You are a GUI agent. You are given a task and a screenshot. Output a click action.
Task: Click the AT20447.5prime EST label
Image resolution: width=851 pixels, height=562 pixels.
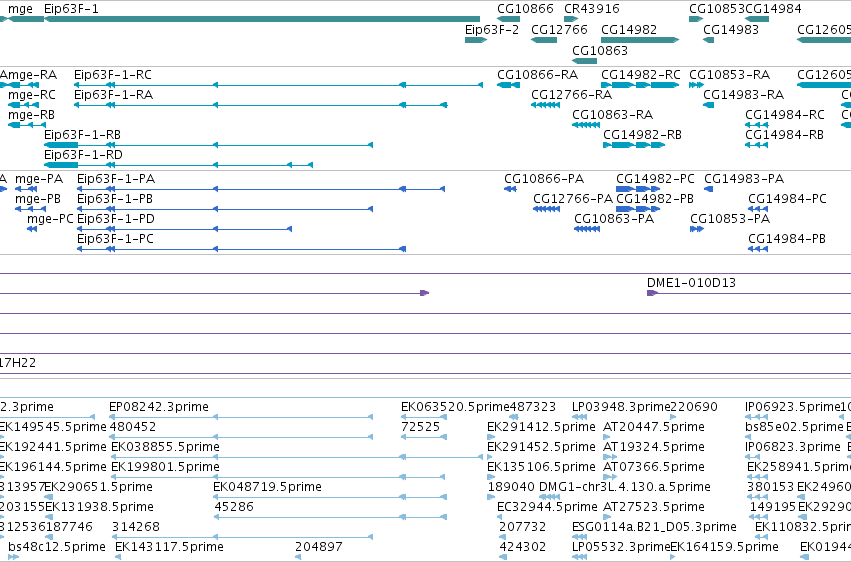click(654, 427)
